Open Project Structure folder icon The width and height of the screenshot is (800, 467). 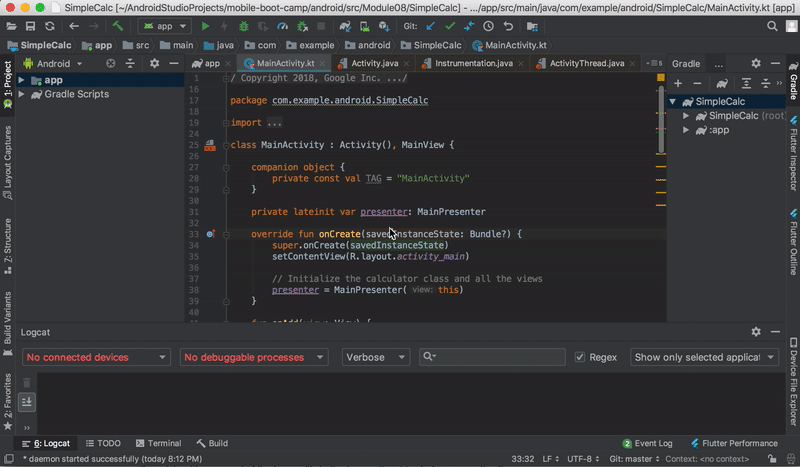[x=532, y=26]
